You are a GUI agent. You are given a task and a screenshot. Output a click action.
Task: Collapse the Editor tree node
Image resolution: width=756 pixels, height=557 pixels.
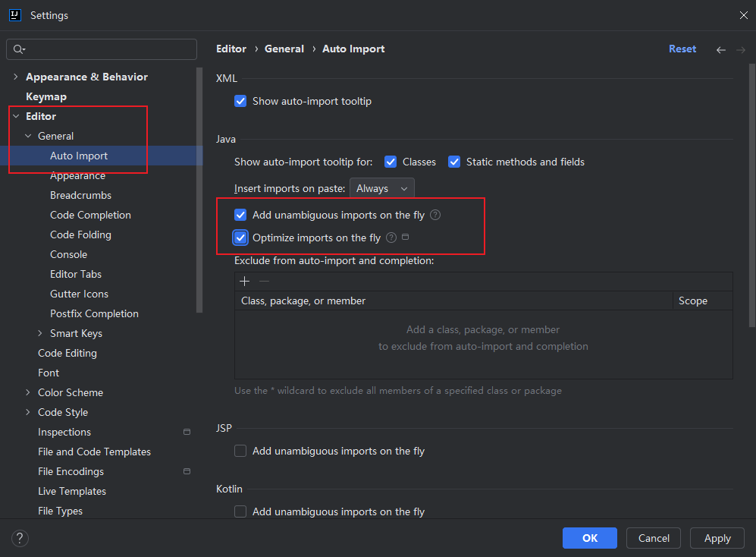click(x=16, y=116)
